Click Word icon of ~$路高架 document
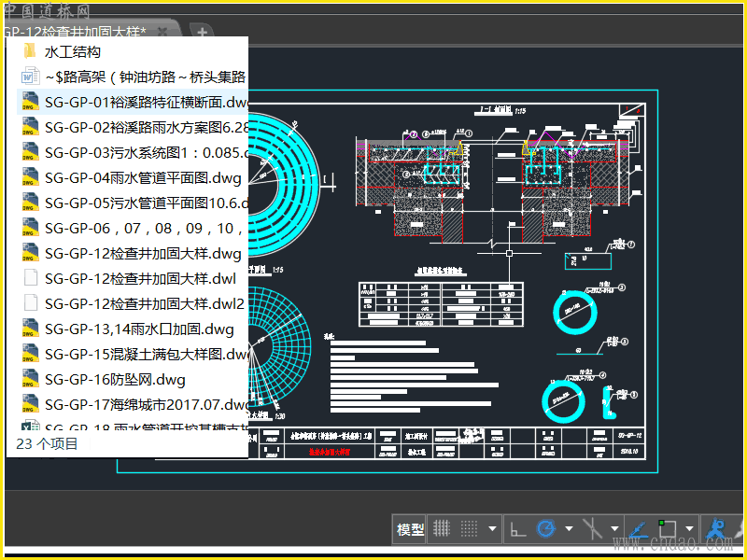 coord(30,77)
